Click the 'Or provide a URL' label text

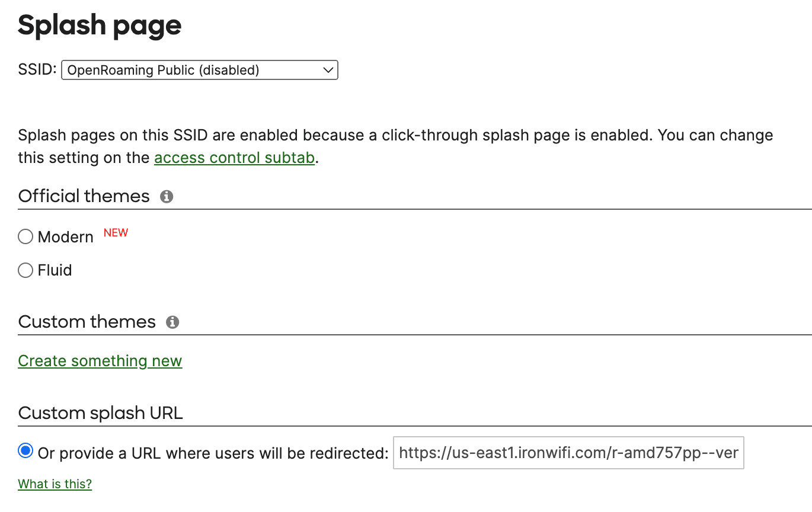coord(213,453)
